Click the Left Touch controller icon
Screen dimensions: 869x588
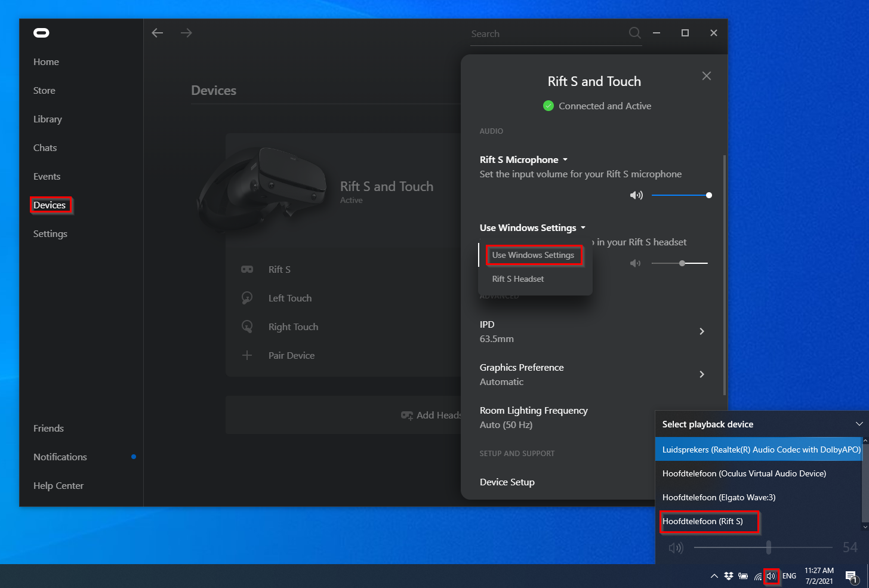(247, 298)
